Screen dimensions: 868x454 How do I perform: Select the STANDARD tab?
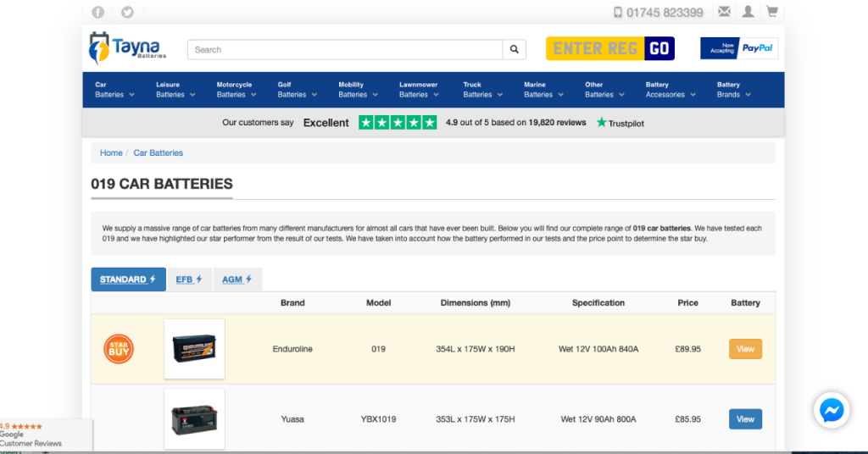point(129,280)
